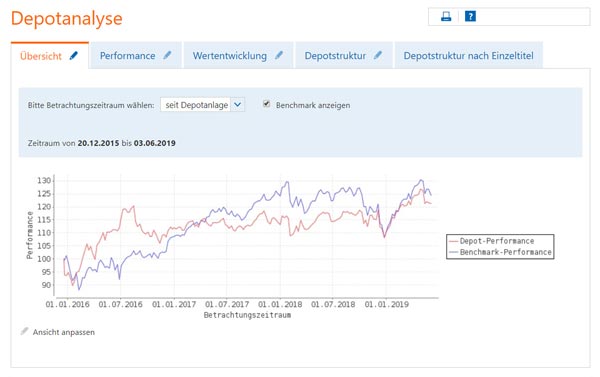
Task: Click the print icon
Action: coord(446,16)
